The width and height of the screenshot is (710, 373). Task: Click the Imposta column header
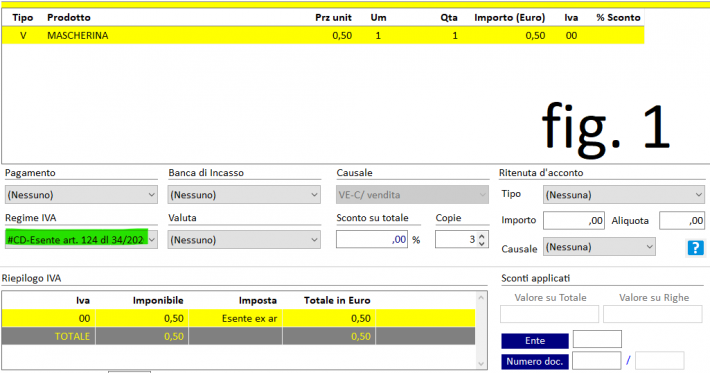(258, 300)
